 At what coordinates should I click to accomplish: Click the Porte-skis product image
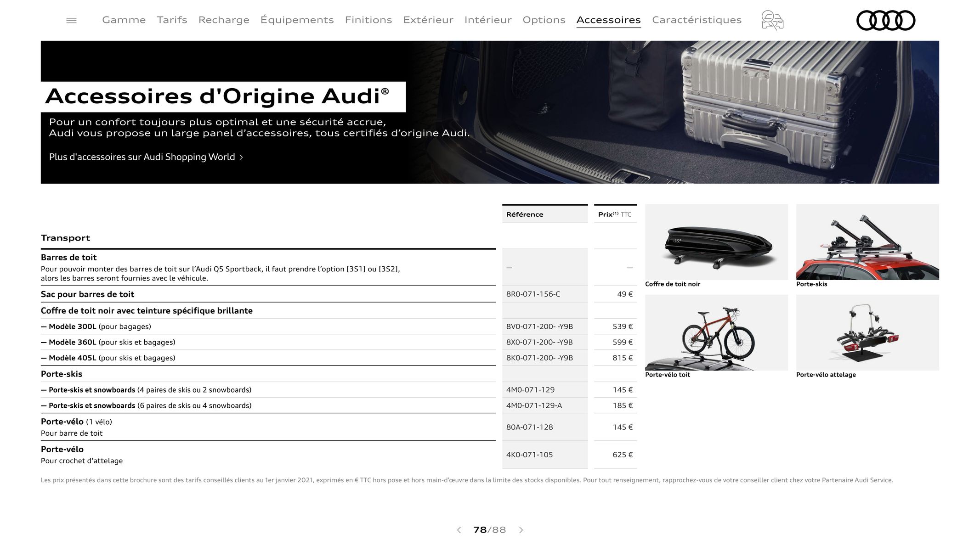(x=867, y=242)
